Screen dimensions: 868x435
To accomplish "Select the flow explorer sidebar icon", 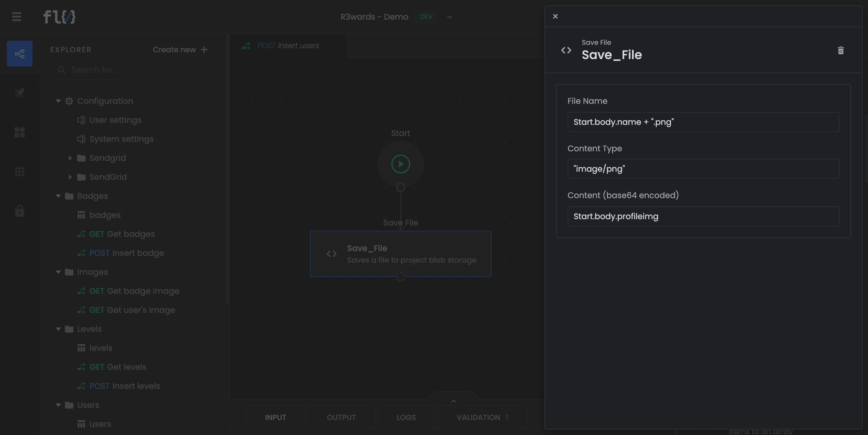I will (x=20, y=54).
